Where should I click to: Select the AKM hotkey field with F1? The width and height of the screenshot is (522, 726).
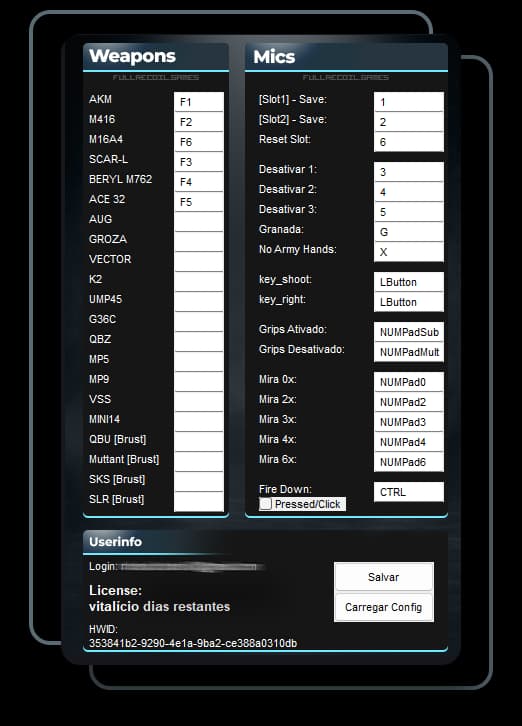[199, 102]
